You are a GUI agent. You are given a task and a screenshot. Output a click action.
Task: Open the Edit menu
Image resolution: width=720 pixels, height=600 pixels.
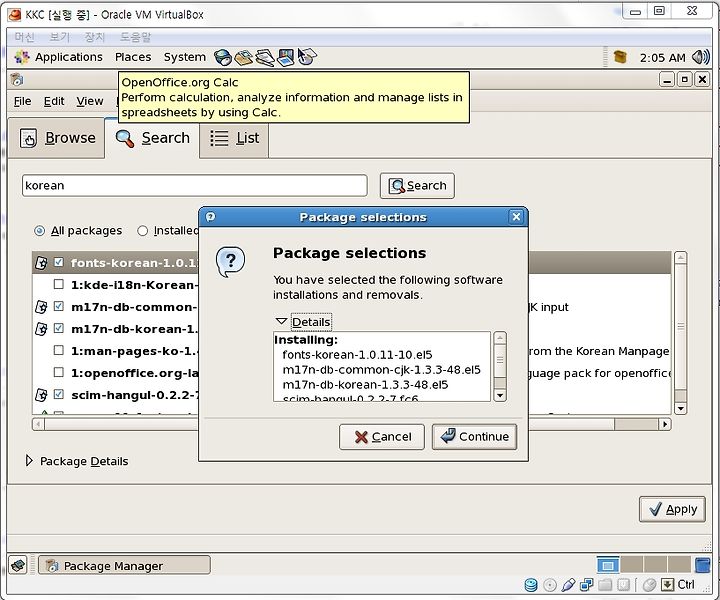click(54, 101)
